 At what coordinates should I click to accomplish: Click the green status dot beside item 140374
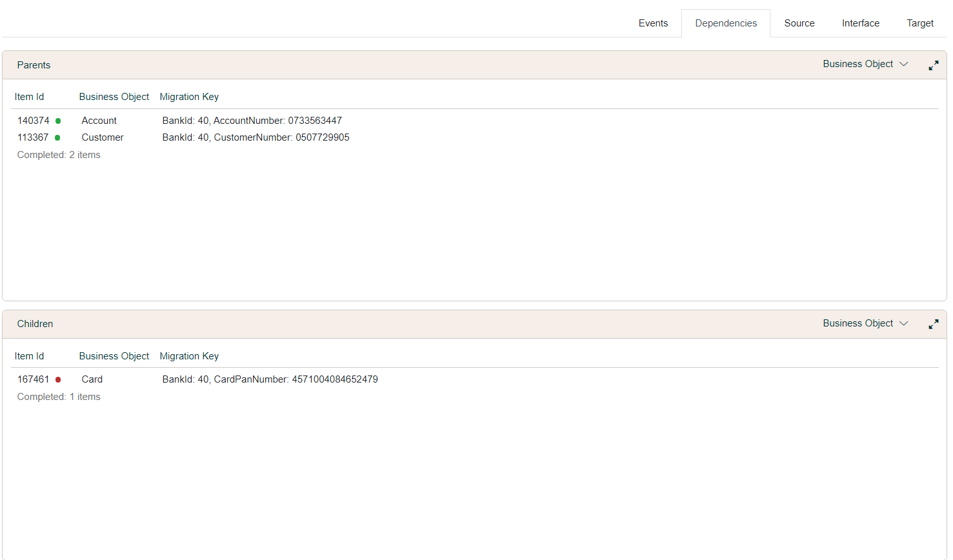point(57,121)
